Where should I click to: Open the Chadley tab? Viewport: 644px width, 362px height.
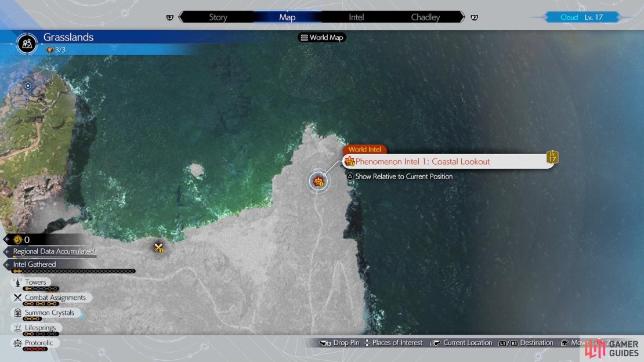pos(425,17)
